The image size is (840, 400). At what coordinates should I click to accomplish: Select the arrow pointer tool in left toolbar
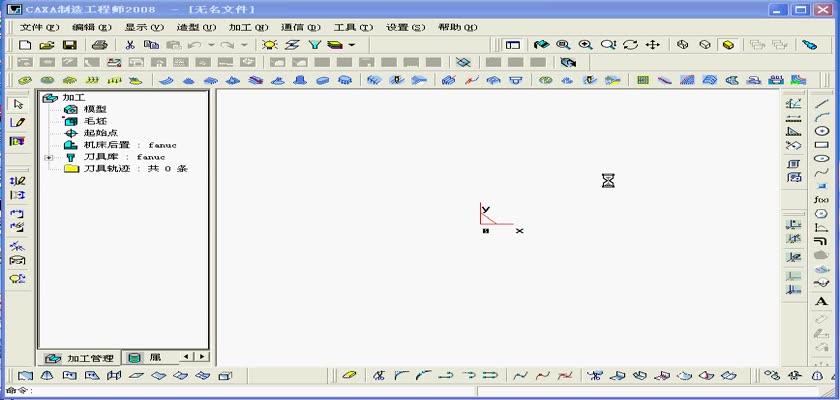[18, 104]
